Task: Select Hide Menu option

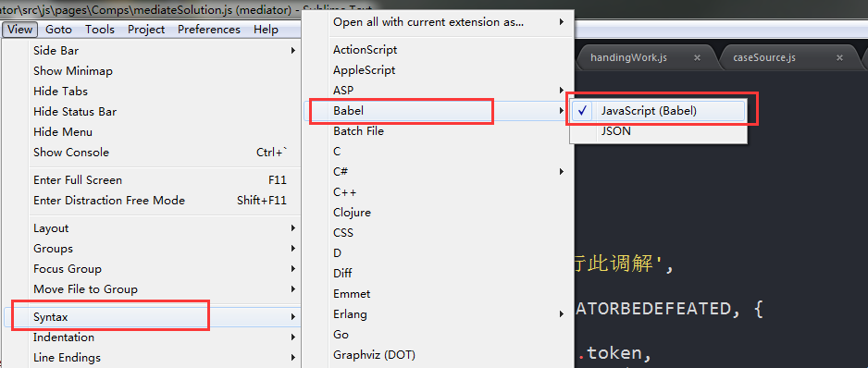Action: click(165, 132)
